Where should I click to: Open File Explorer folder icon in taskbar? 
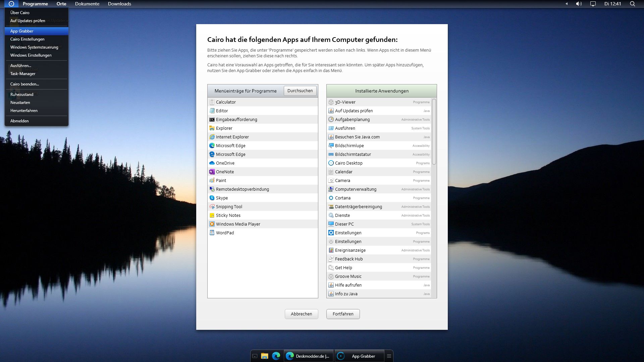click(x=265, y=356)
